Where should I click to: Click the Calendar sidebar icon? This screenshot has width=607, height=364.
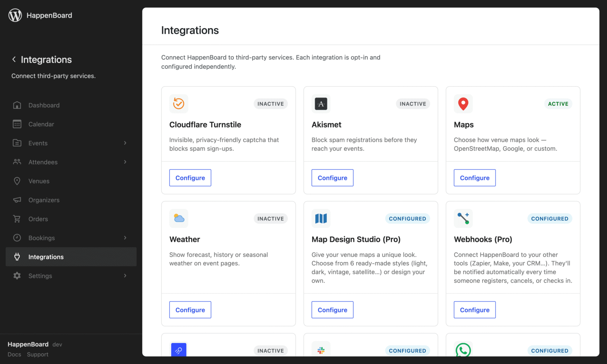[17, 124]
